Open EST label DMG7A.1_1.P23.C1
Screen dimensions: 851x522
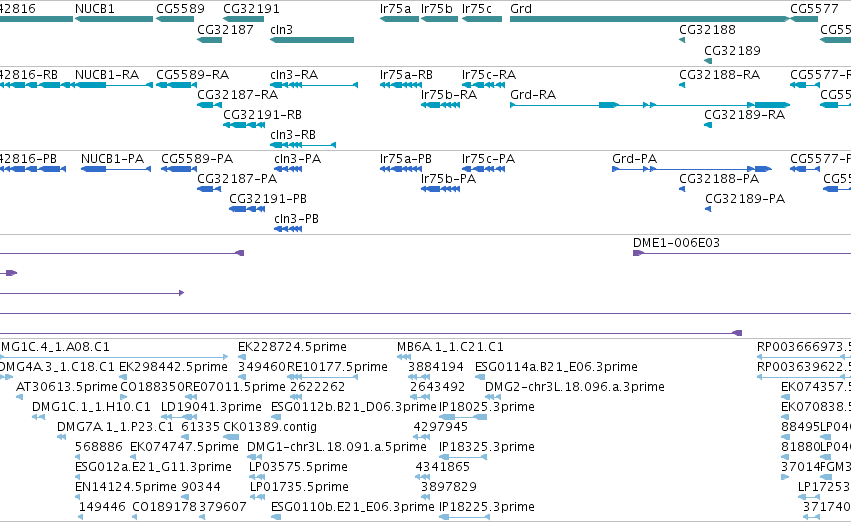(115, 426)
